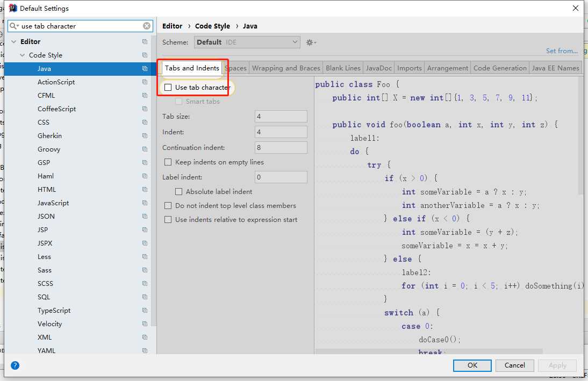Click copy icon in JSPX row
The width and height of the screenshot is (588, 381).
point(145,243)
